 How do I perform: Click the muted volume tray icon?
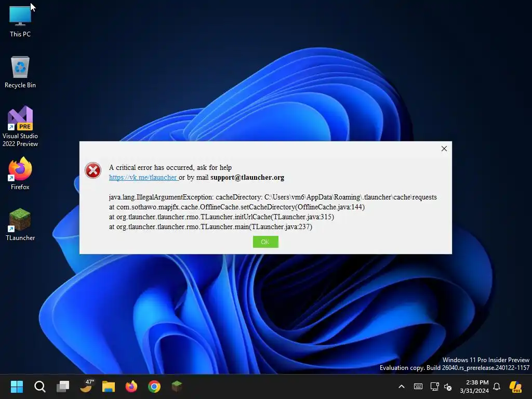pos(448,387)
